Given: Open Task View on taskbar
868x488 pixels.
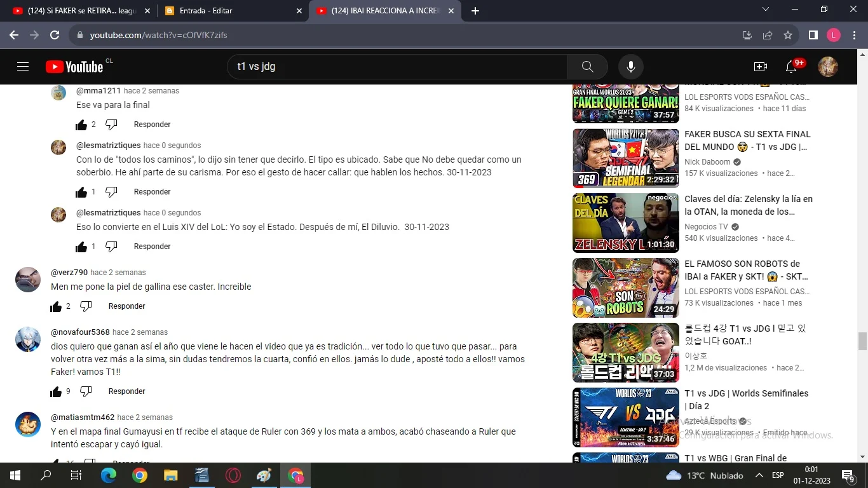Looking at the screenshot, I should 76,475.
